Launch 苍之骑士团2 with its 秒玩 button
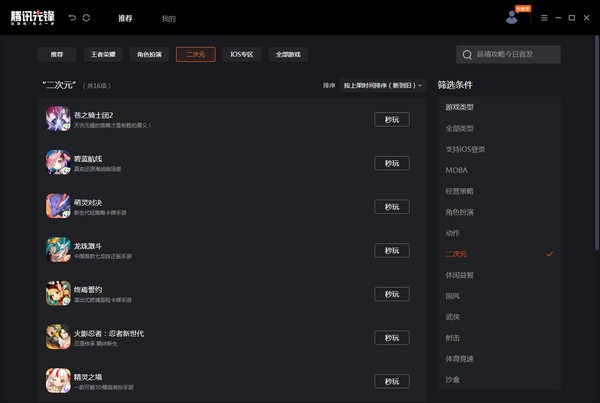600x403 pixels. pyautogui.click(x=392, y=119)
